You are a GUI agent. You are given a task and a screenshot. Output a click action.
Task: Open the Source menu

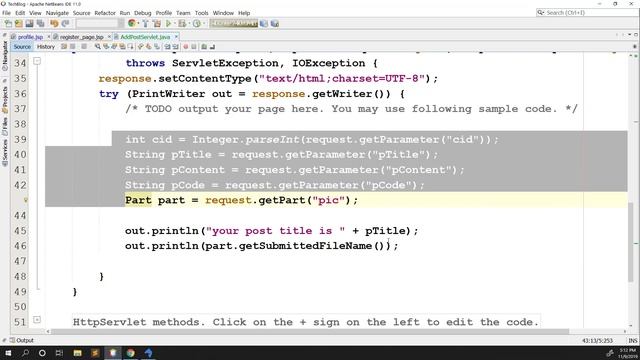click(x=82, y=13)
